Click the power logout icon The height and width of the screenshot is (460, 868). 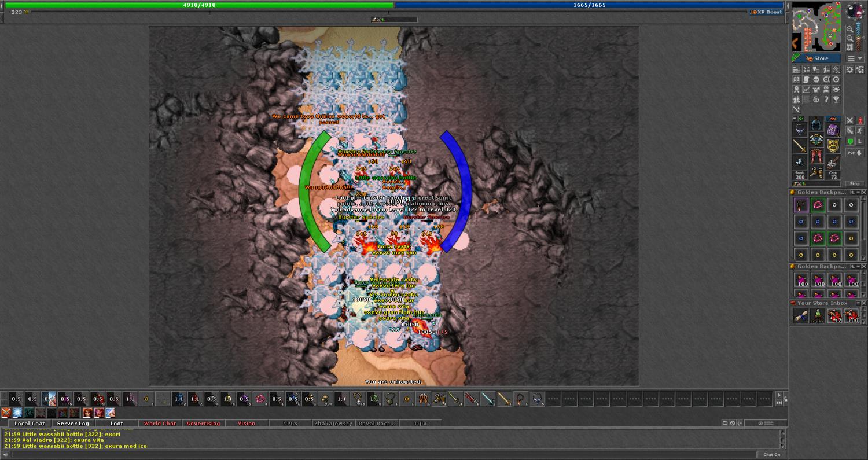pos(816,99)
